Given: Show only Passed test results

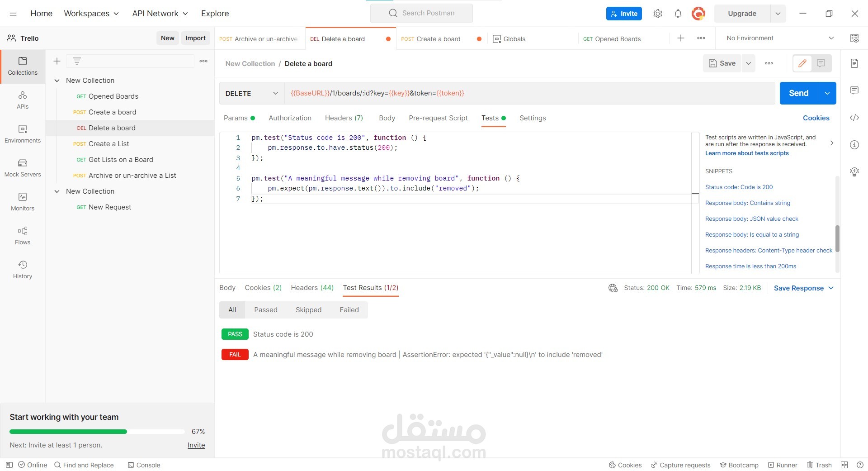Looking at the screenshot, I should click(x=266, y=310).
